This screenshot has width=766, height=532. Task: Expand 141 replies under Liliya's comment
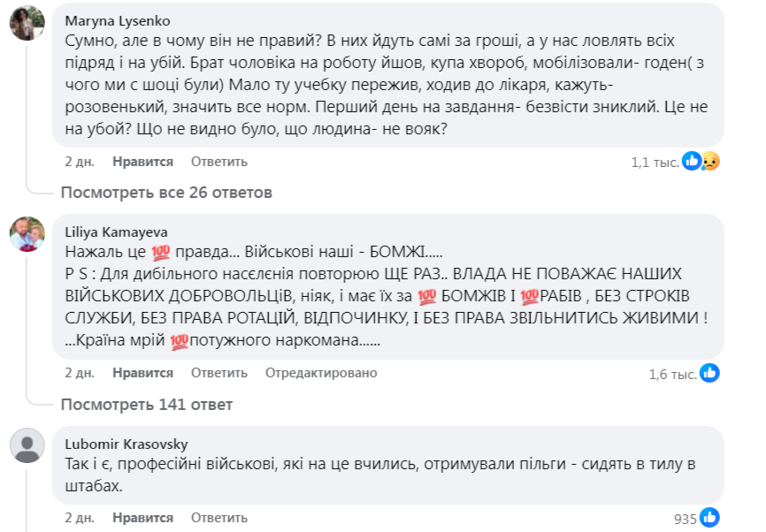[x=146, y=404]
